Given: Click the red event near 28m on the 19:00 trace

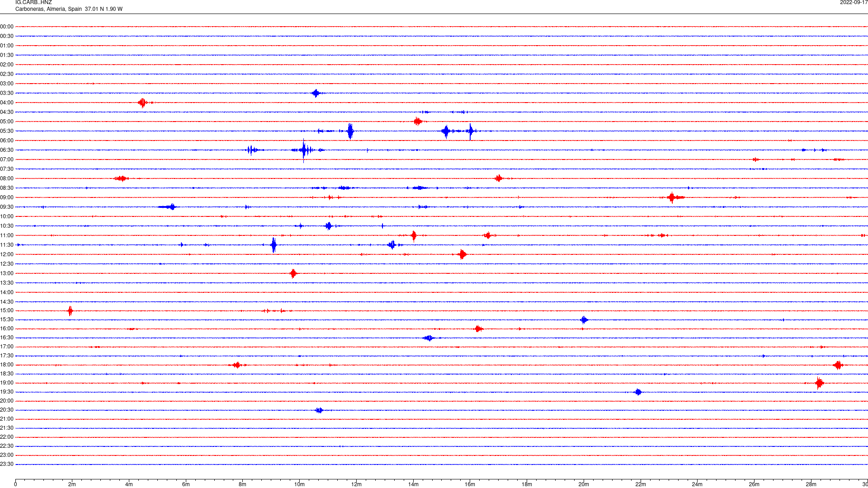Looking at the screenshot, I should point(819,383).
